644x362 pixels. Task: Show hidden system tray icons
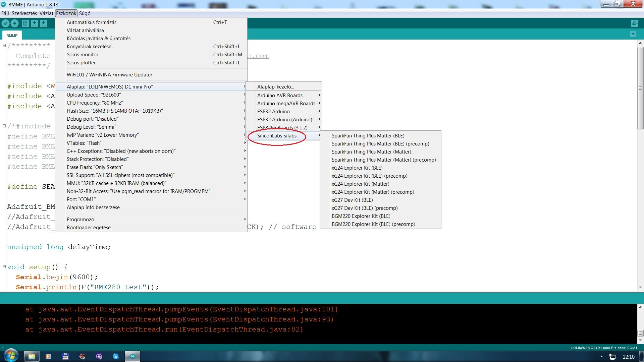coord(601,357)
